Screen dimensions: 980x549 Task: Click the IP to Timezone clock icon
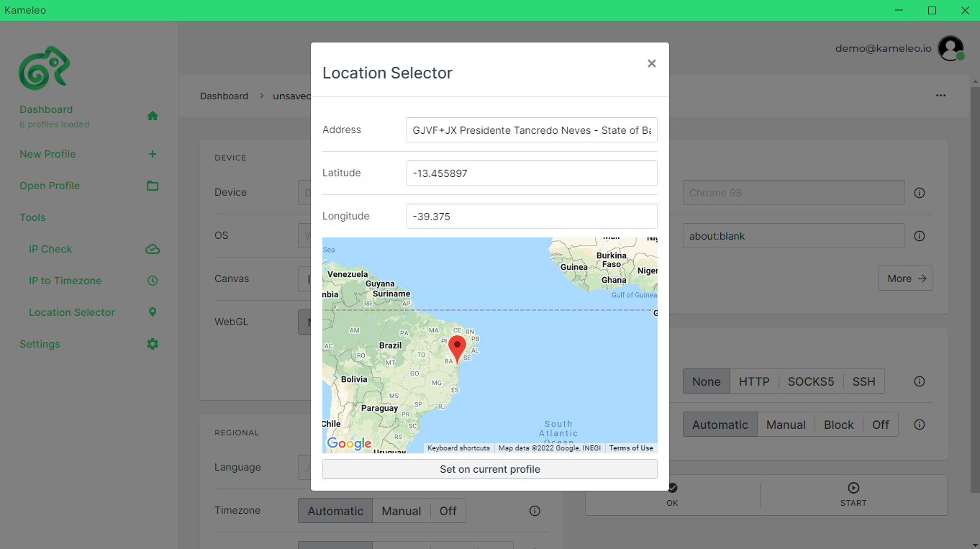pyautogui.click(x=153, y=281)
